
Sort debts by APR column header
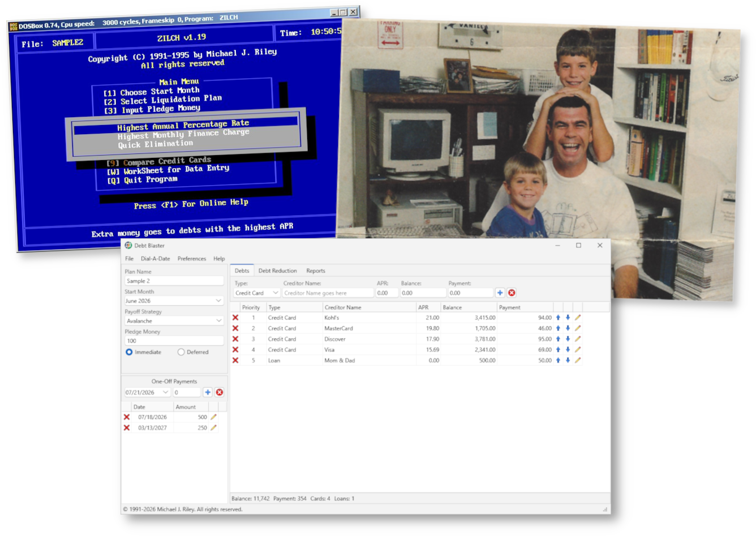(x=428, y=307)
